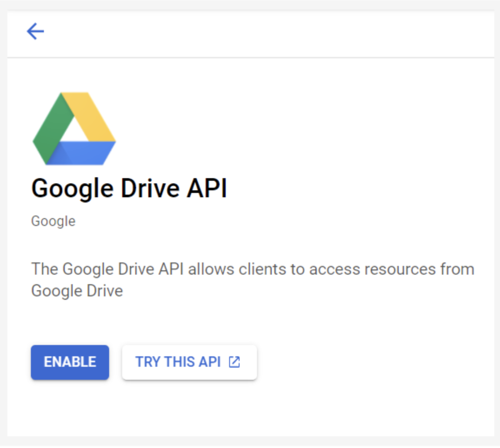This screenshot has height=448, width=500.
Task: Click the external link icon beside Try This API
Action: coord(234,362)
